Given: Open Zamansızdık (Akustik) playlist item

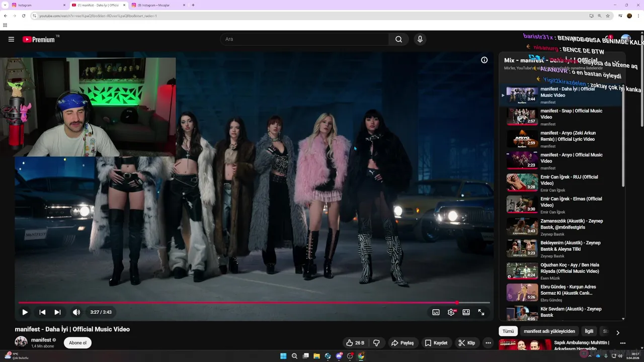Looking at the screenshot, I should coord(561,227).
